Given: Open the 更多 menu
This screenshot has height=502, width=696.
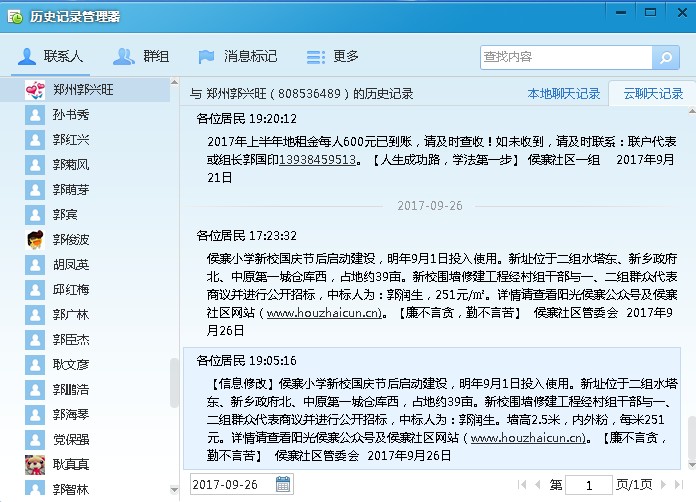Looking at the screenshot, I should tap(333, 56).
